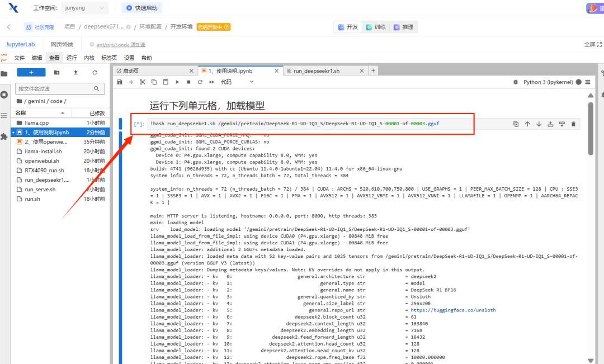Open the run.sh file
The image size is (604, 364).
pos(60,199)
